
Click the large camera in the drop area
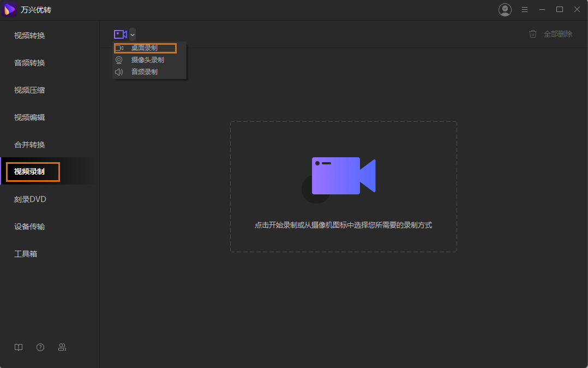pos(343,176)
